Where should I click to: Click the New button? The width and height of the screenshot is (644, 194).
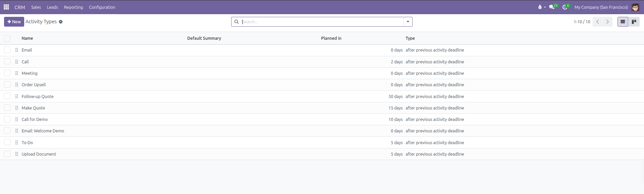[x=14, y=22]
